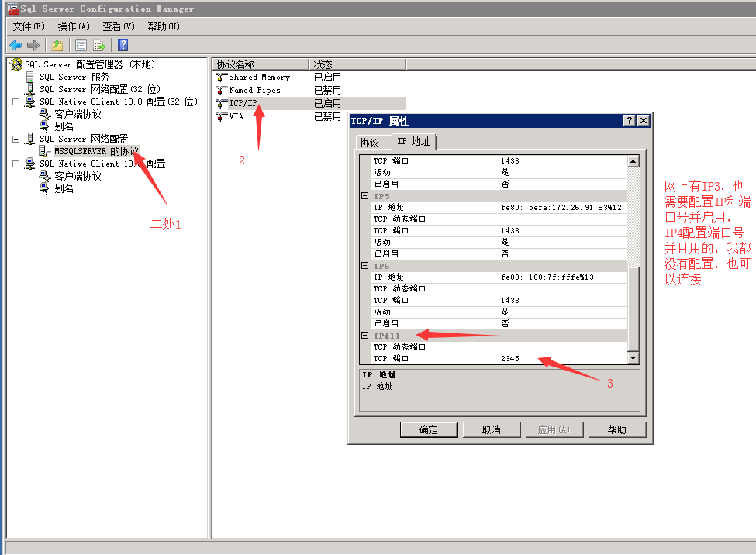Click the IP5 已启用 value 否
Image resolution: width=756 pixels, height=555 pixels.
(563, 253)
